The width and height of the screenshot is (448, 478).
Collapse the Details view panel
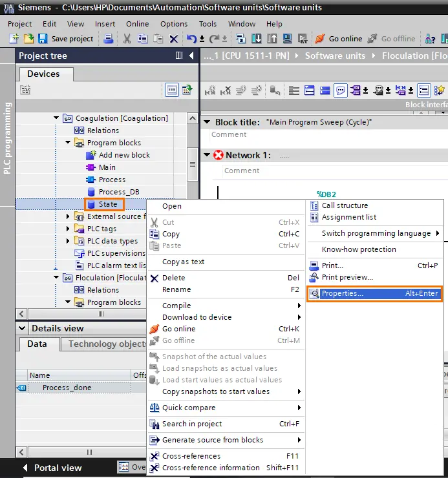click(22, 328)
